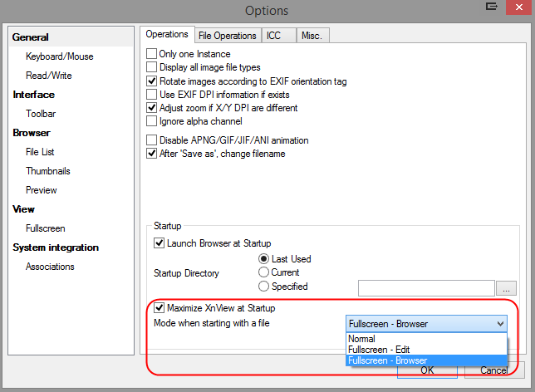The image size is (535, 392).
Task: Select Last Used startup directory
Action: tap(263, 259)
